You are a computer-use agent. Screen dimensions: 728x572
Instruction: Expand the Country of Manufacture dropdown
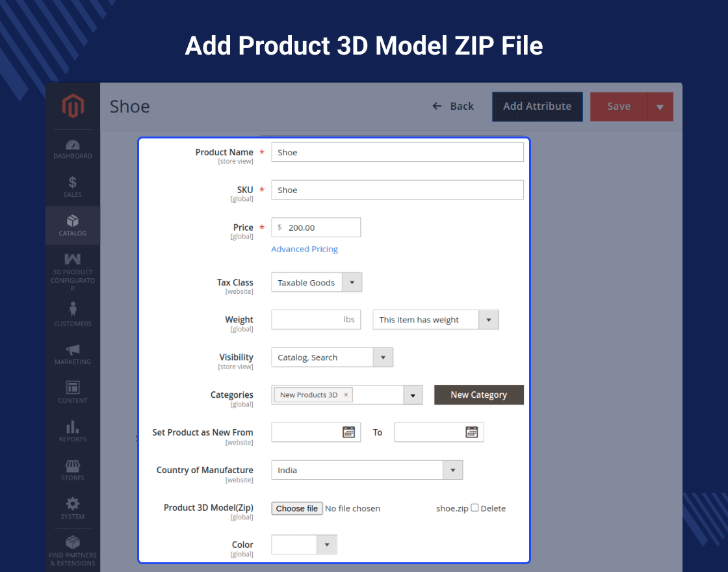pyautogui.click(x=452, y=470)
